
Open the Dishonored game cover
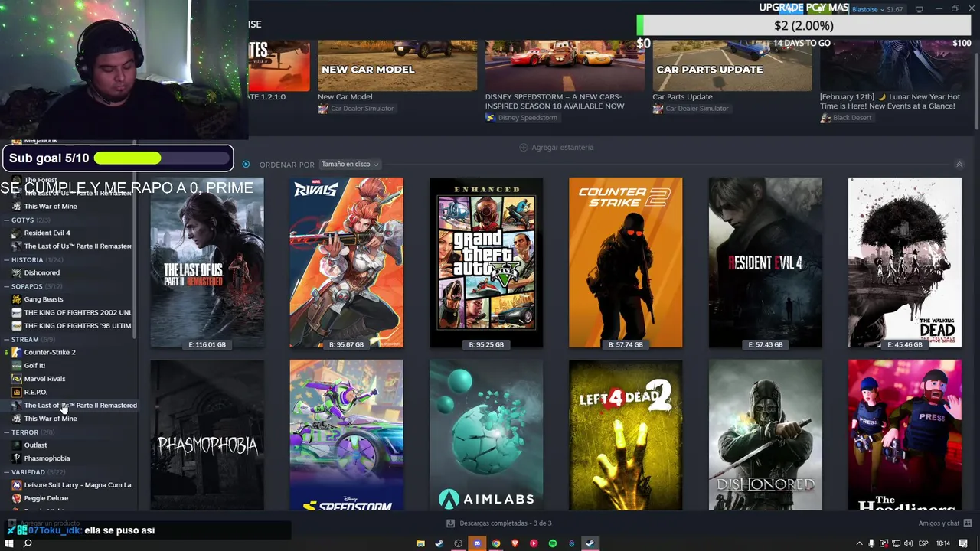766,435
